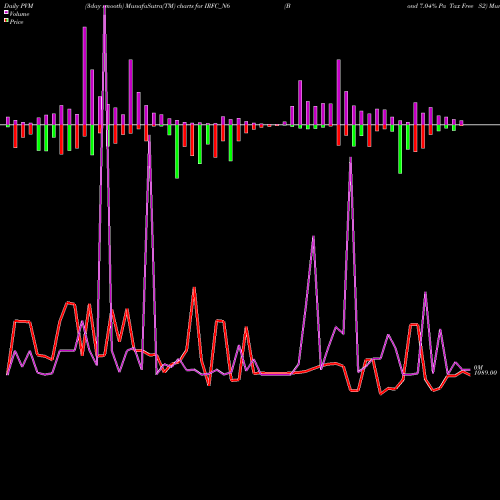Click the 1089.00 price value label
500x500 pixels.
tap(485, 373)
